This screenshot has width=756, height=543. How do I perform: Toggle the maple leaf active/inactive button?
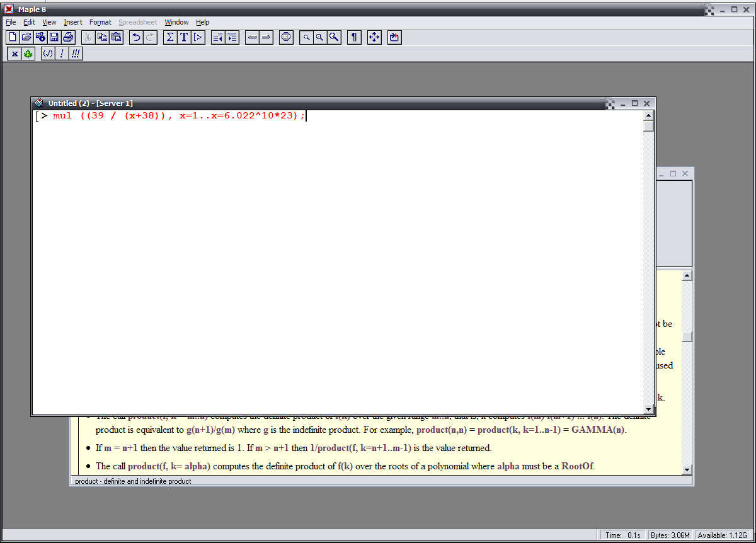pyautogui.click(x=28, y=54)
